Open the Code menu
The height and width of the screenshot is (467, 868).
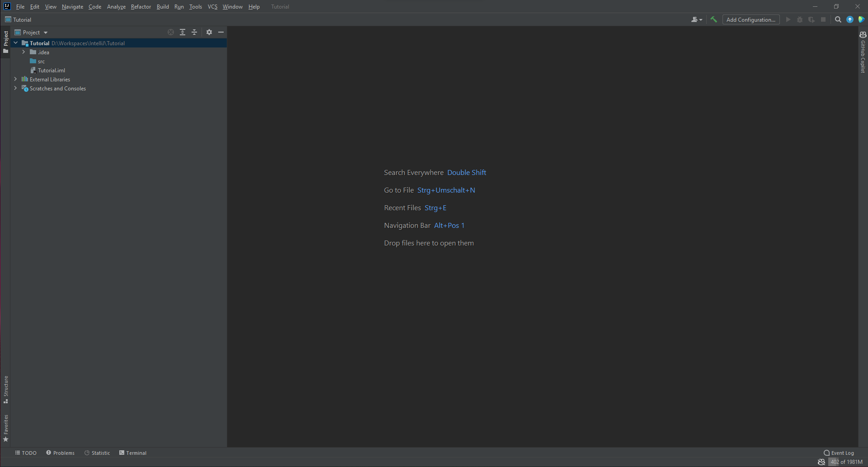coord(95,7)
